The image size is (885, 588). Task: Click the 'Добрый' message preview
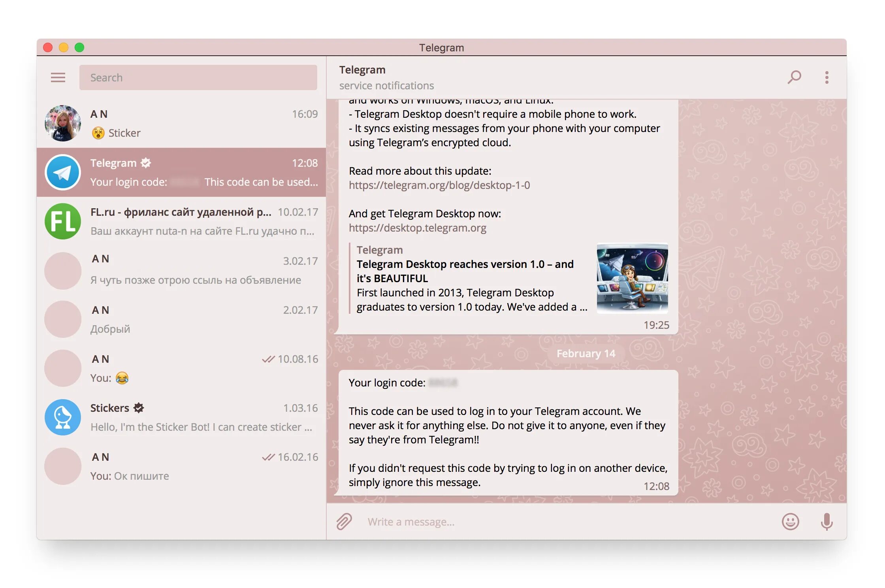(x=110, y=329)
